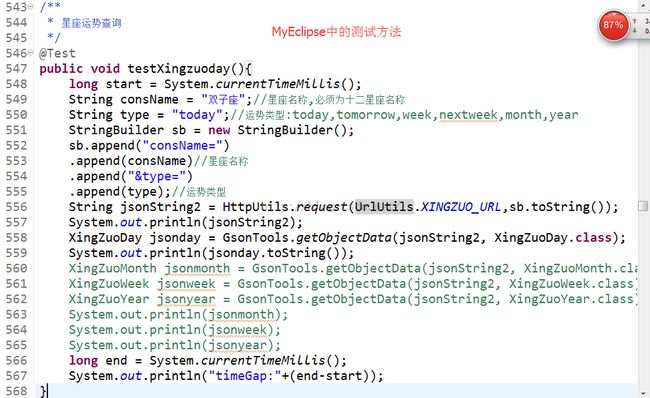Click XingZuoDay.class argument

[553, 238]
